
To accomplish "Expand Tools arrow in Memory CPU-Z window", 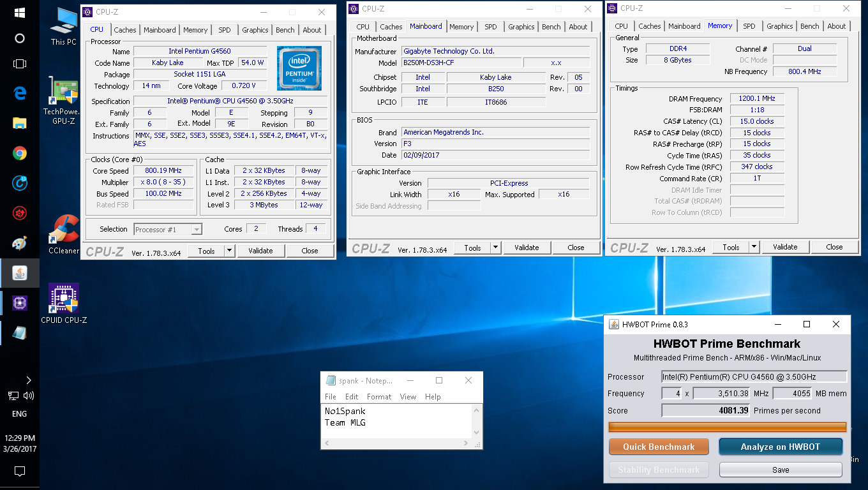I will (x=754, y=247).
